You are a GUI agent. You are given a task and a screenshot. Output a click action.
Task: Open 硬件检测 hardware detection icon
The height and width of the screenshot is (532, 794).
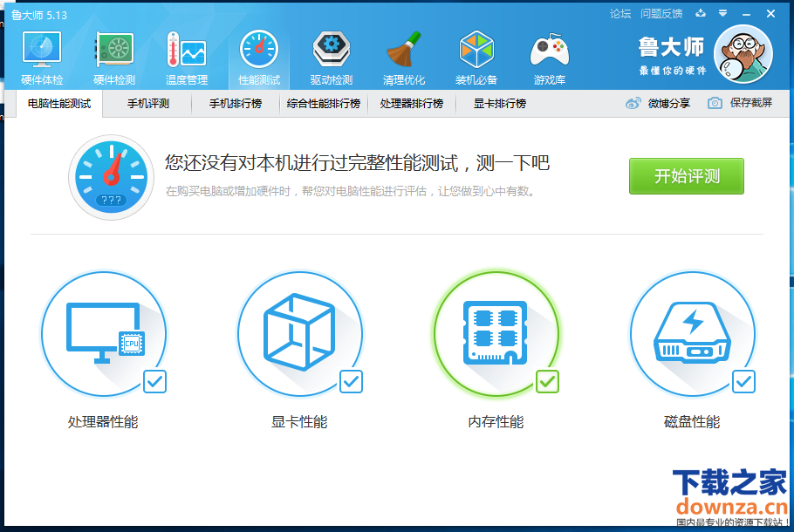[x=114, y=50]
